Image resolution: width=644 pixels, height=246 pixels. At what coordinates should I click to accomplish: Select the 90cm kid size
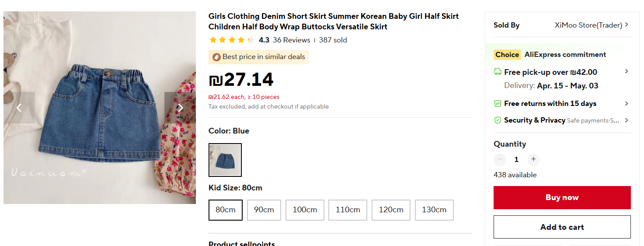tap(264, 210)
